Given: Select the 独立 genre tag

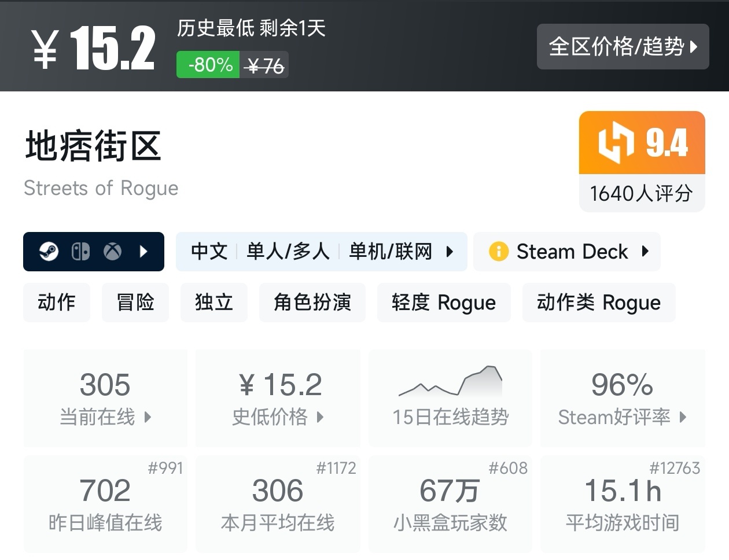Looking at the screenshot, I should tap(214, 303).
